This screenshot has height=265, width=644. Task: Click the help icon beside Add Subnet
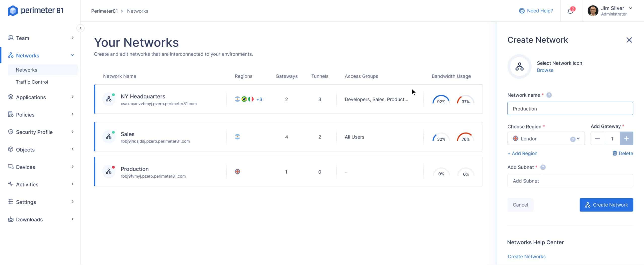[543, 167]
